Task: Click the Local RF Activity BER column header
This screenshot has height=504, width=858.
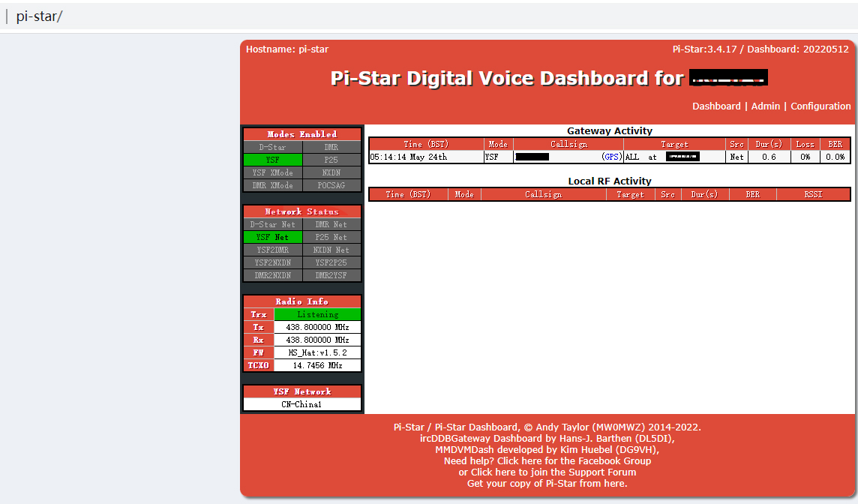Action: [753, 194]
